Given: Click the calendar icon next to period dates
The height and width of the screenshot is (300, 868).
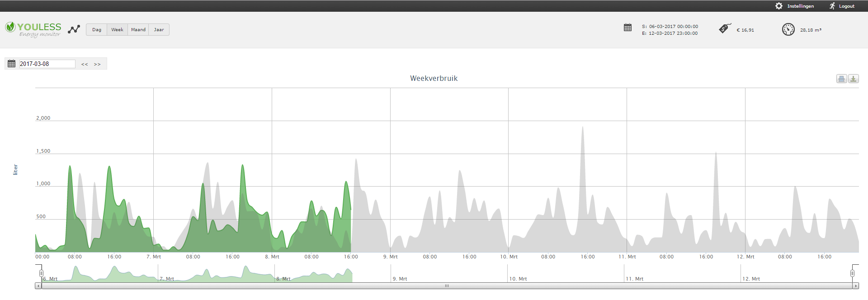Looking at the screenshot, I should pyautogui.click(x=627, y=28).
